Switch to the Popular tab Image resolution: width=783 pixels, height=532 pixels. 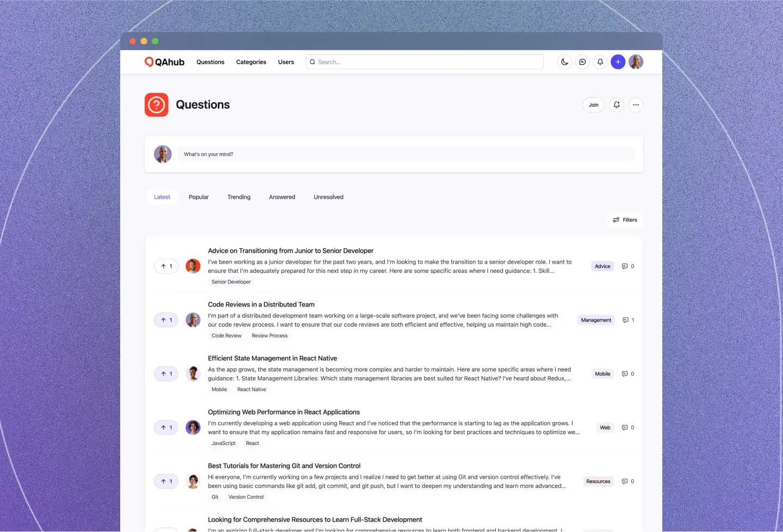[198, 197]
